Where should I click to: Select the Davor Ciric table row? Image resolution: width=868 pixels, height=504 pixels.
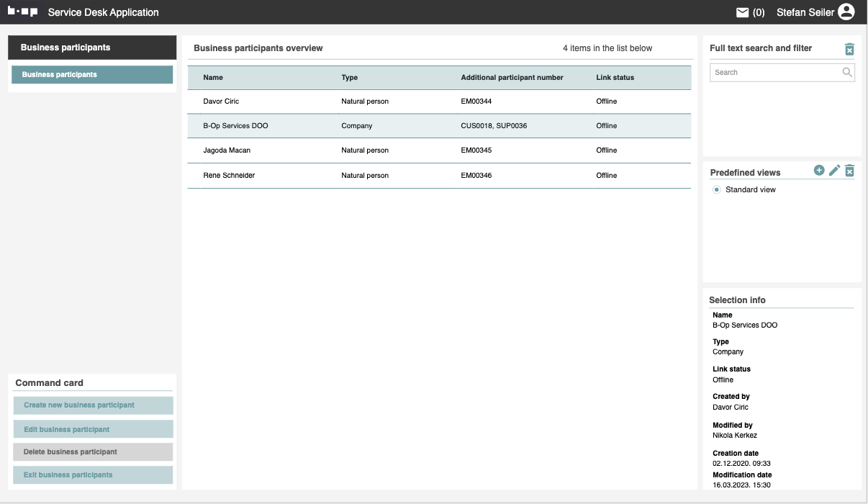click(x=439, y=102)
